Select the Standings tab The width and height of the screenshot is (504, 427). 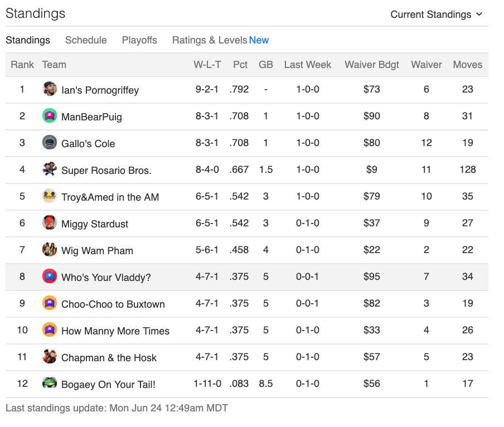pos(28,40)
